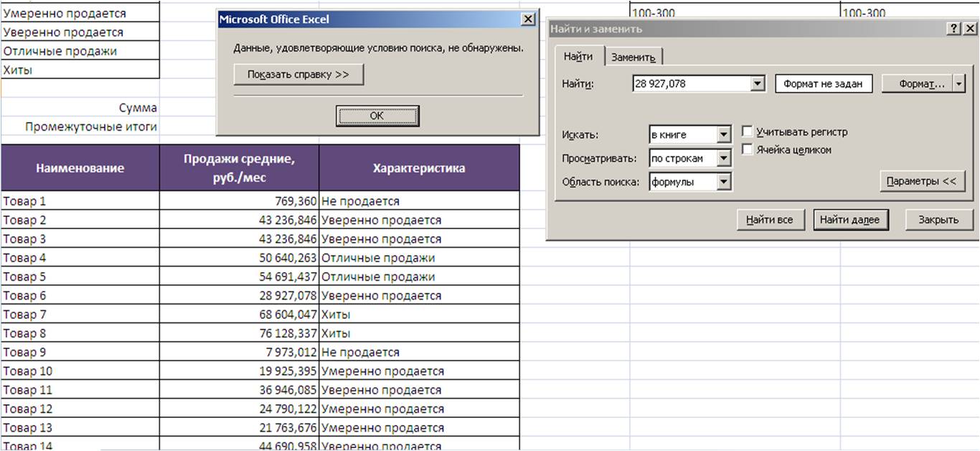Click OK in the Excel message box
The width and height of the screenshot is (980, 451).
(x=377, y=116)
